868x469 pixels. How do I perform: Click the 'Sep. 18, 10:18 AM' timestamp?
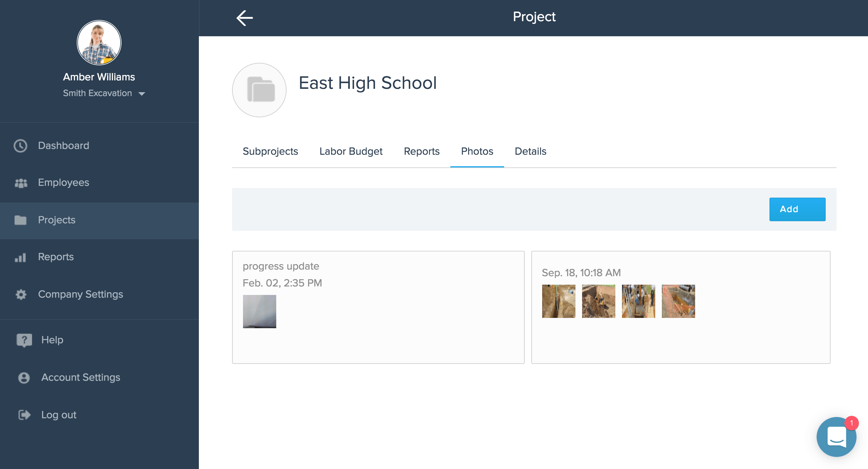click(x=581, y=273)
